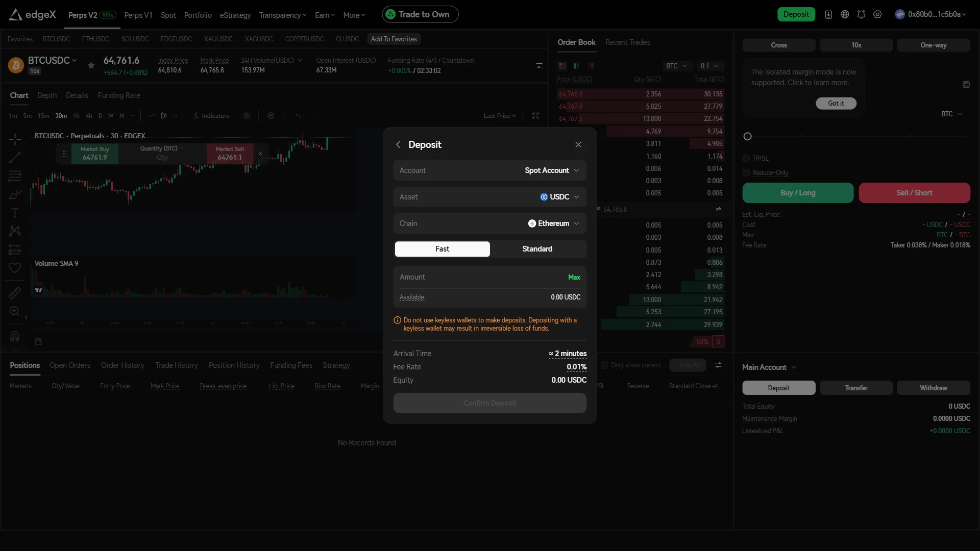This screenshot has width=980, height=551.
Task: Toggle One-way position mode
Action: [x=933, y=45]
